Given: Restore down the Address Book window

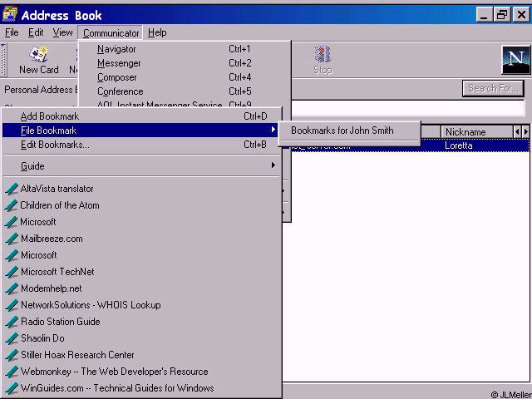Looking at the screenshot, I should click(x=502, y=15).
